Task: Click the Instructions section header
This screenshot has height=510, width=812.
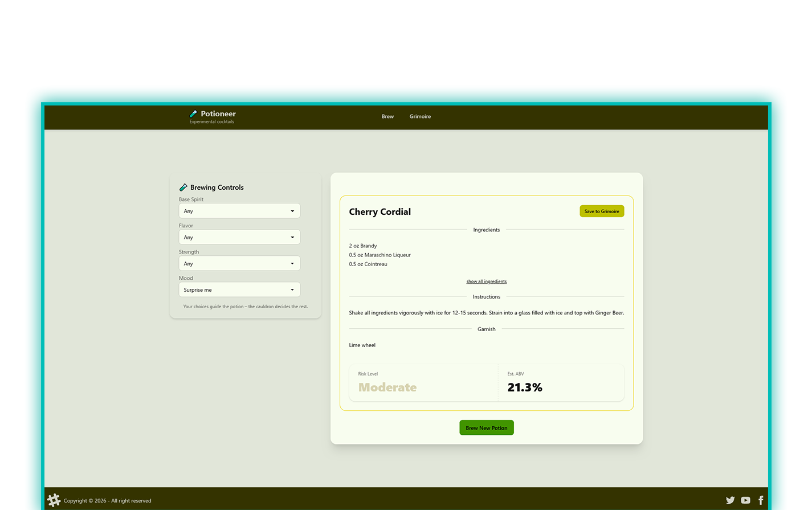Action: [487, 297]
